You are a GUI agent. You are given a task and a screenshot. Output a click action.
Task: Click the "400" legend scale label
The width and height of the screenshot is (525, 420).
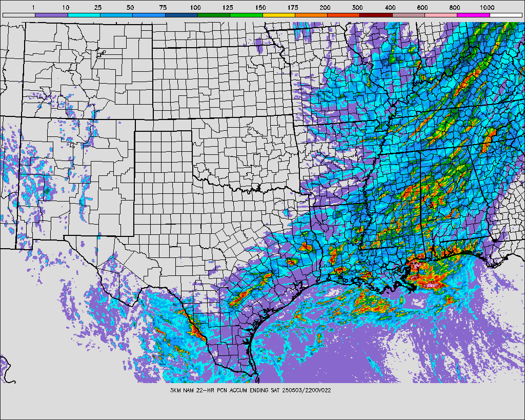coord(390,7)
